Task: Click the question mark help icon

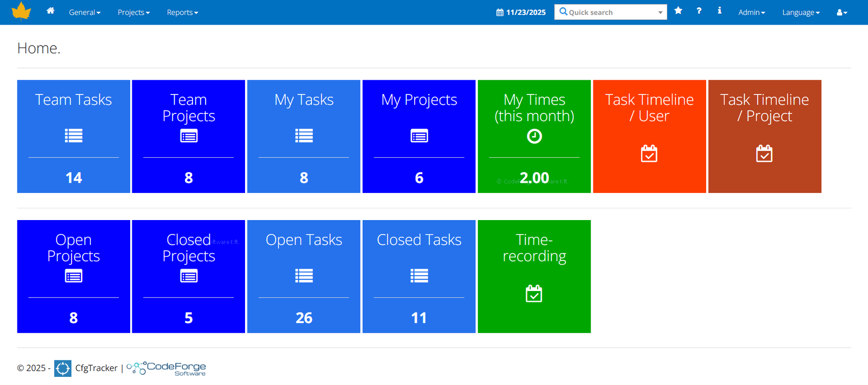Action: click(x=699, y=11)
